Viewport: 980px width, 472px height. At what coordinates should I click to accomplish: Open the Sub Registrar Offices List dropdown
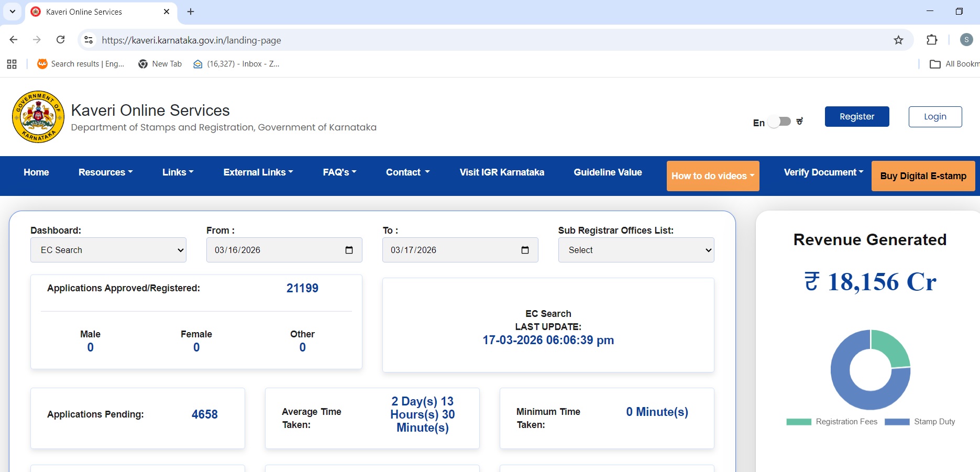point(636,250)
